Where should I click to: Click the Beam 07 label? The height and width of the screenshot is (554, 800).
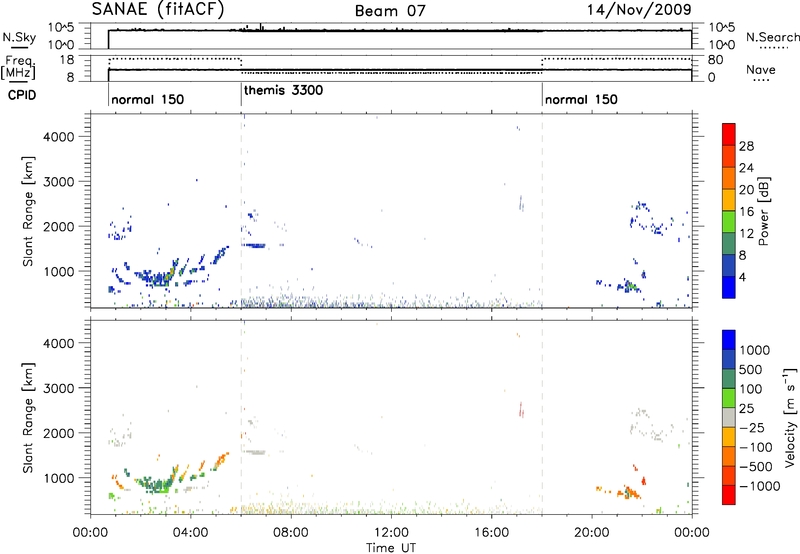click(x=390, y=11)
